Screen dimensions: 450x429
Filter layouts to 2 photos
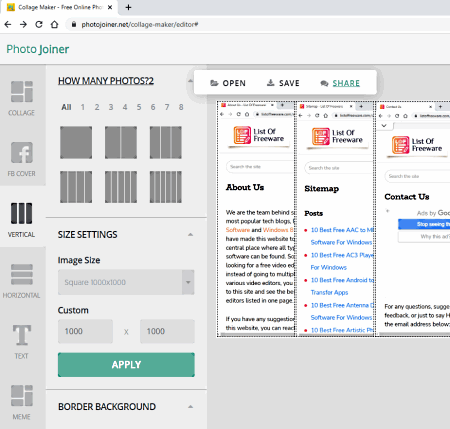[x=97, y=107]
